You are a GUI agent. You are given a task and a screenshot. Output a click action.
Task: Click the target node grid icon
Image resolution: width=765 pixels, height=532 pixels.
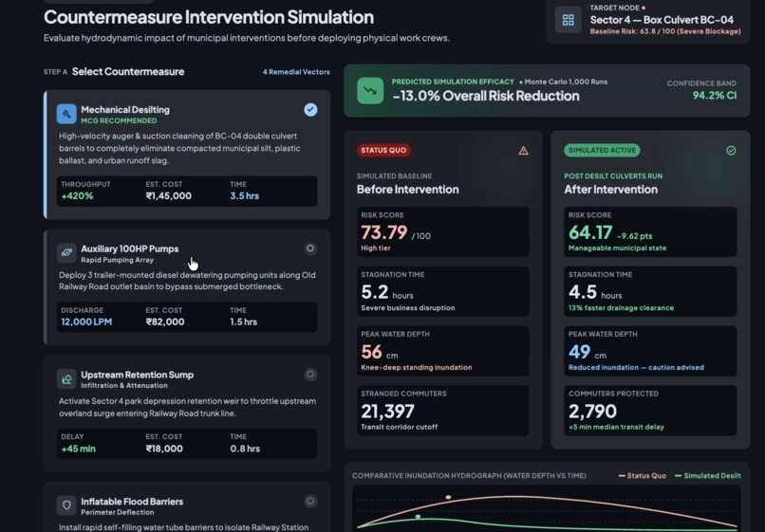click(x=568, y=20)
